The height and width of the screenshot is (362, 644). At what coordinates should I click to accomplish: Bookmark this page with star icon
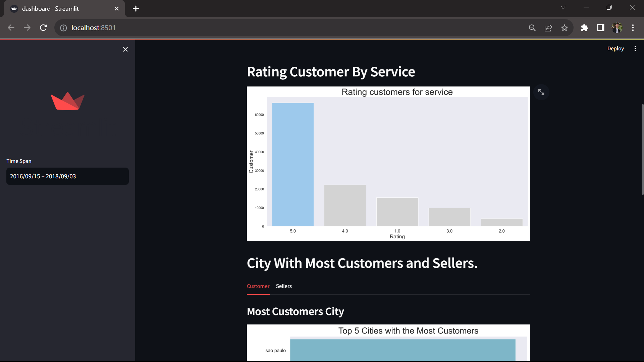[565, 28]
